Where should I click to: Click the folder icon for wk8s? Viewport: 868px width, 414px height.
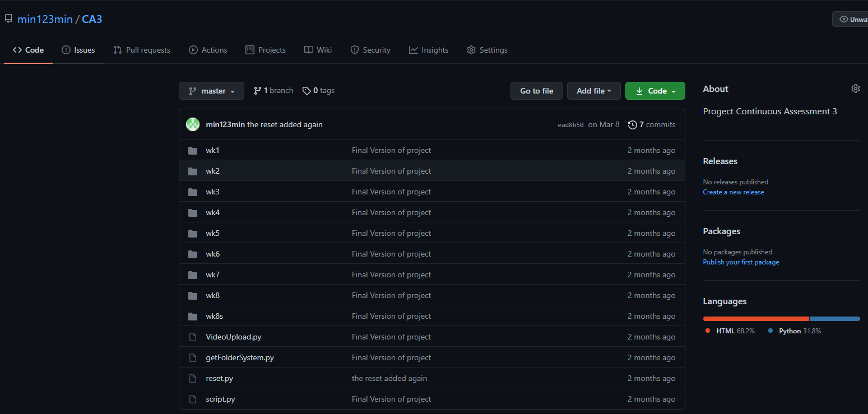(193, 317)
